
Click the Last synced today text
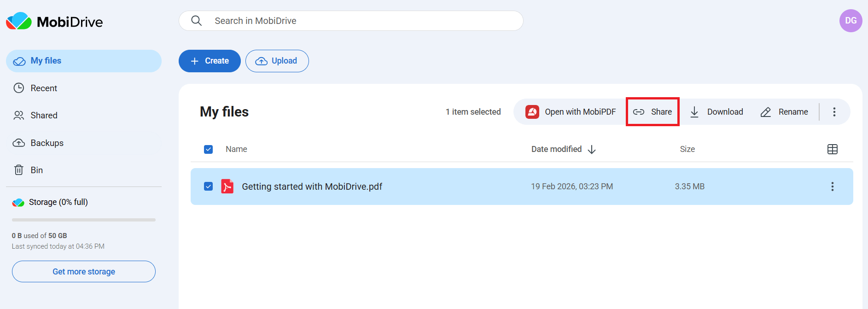click(58, 246)
